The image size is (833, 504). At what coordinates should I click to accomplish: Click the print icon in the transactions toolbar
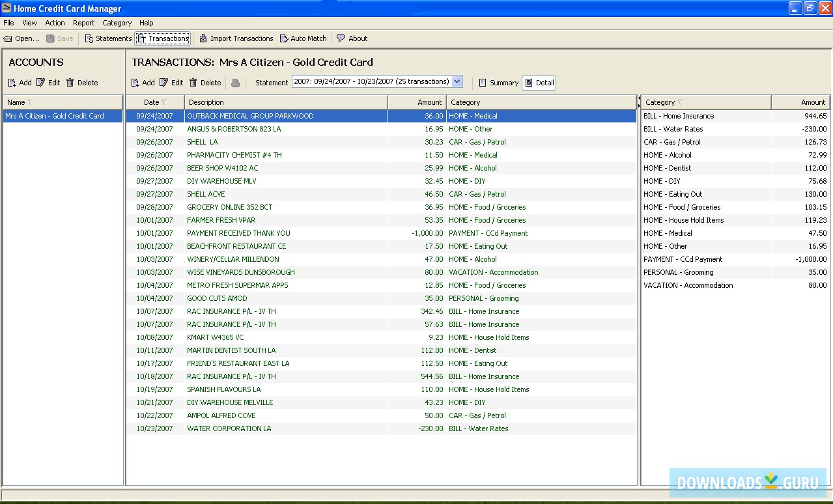click(235, 82)
